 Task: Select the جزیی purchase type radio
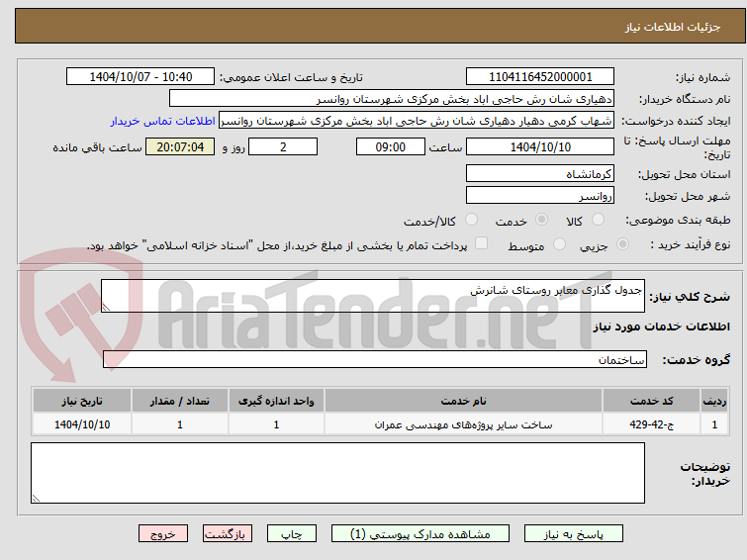click(622, 244)
